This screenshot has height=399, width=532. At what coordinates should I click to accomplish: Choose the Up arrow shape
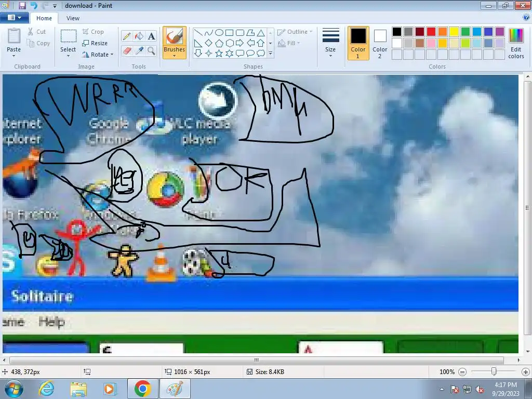pos(261,43)
